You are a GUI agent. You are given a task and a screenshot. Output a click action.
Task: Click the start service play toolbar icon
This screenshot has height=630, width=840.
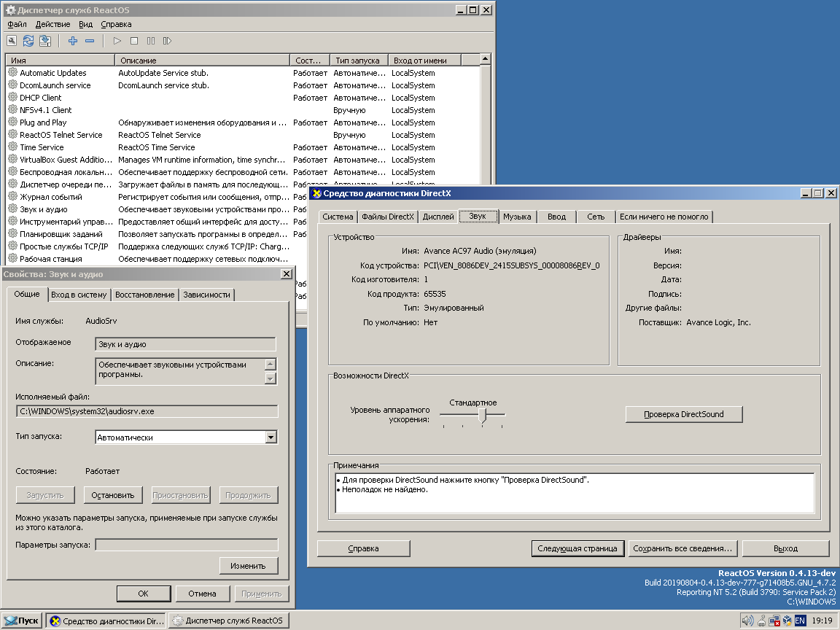click(117, 41)
